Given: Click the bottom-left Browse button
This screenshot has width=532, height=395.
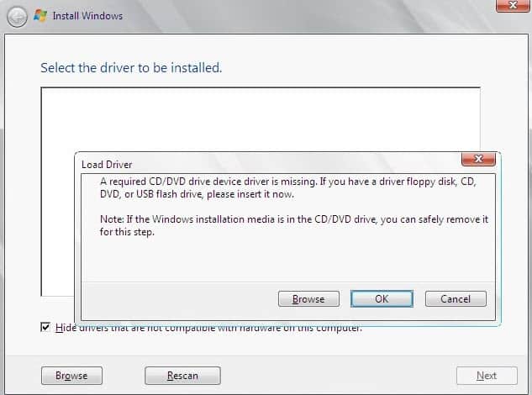Looking at the screenshot, I should pyautogui.click(x=71, y=376).
